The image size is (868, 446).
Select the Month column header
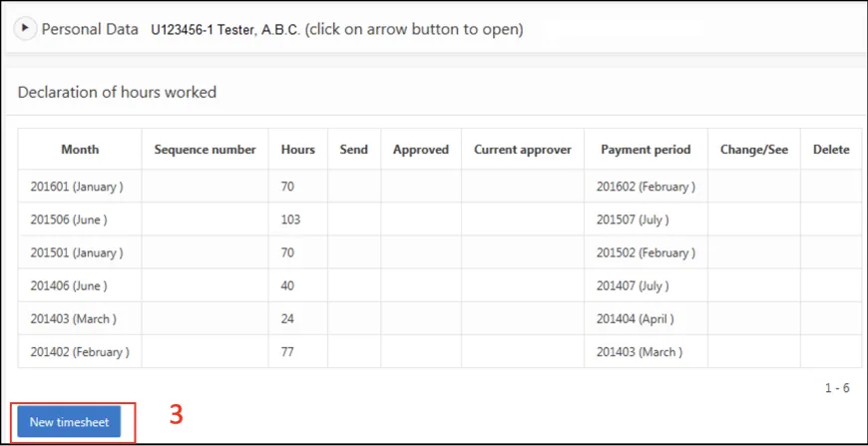80,150
